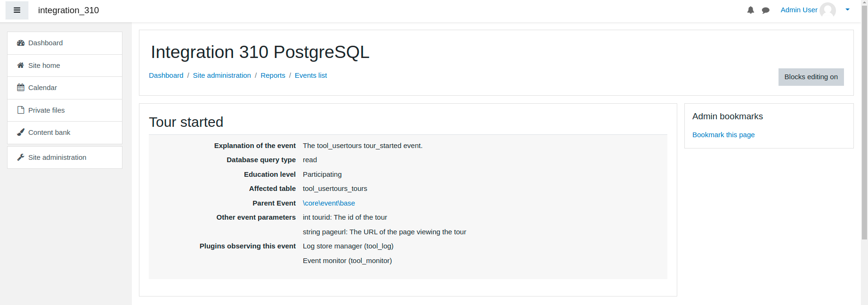The image size is (868, 305).
Task: Click the Reports breadcrumb link
Action: [273, 75]
